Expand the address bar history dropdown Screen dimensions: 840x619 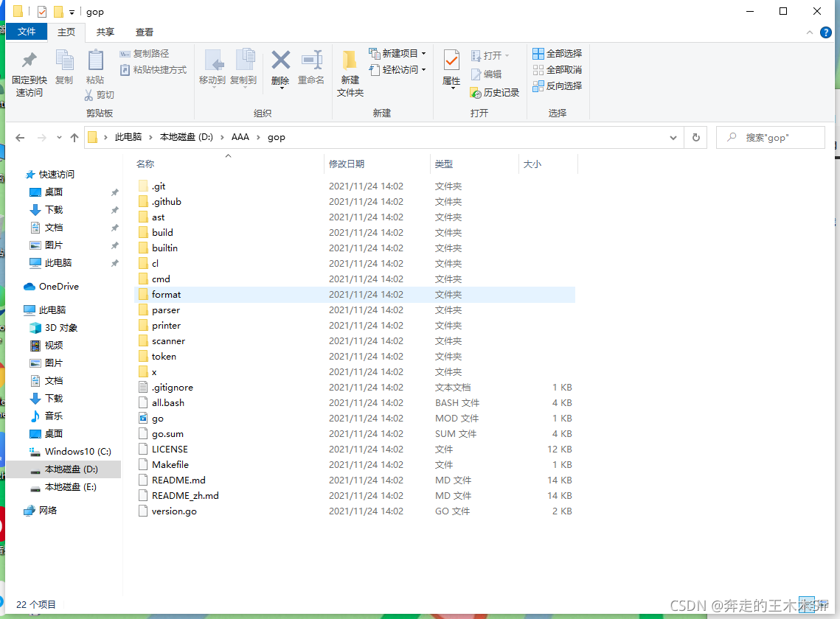[673, 138]
